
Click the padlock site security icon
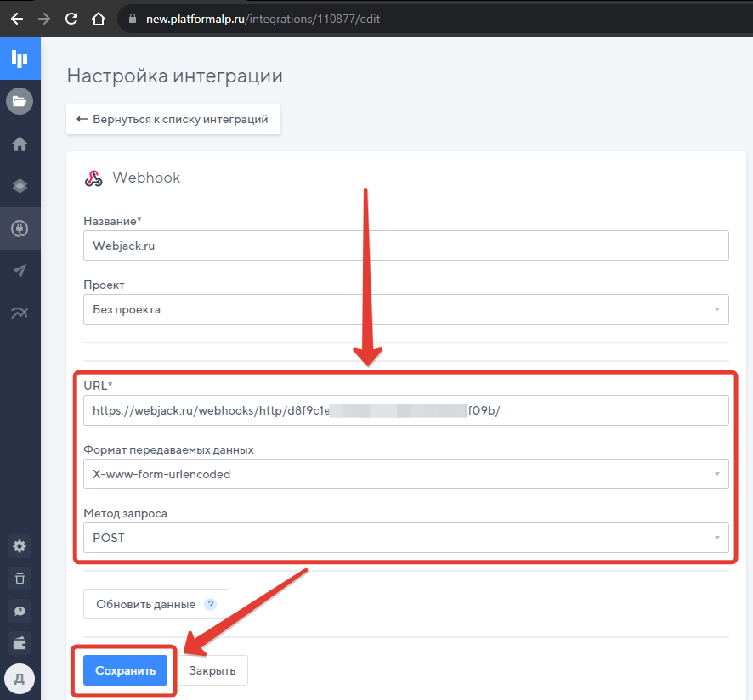[x=133, y=19]
